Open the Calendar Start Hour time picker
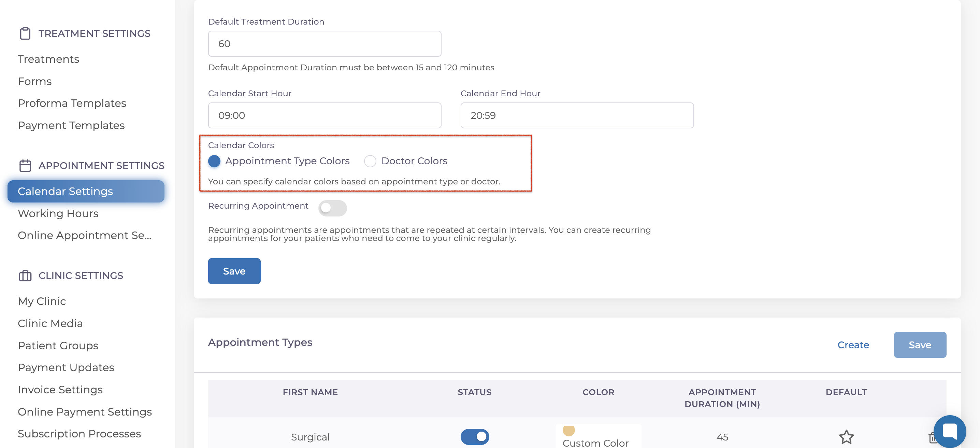Image resolution: width=980 pixels, height=448 pixels. coord(325,115)
